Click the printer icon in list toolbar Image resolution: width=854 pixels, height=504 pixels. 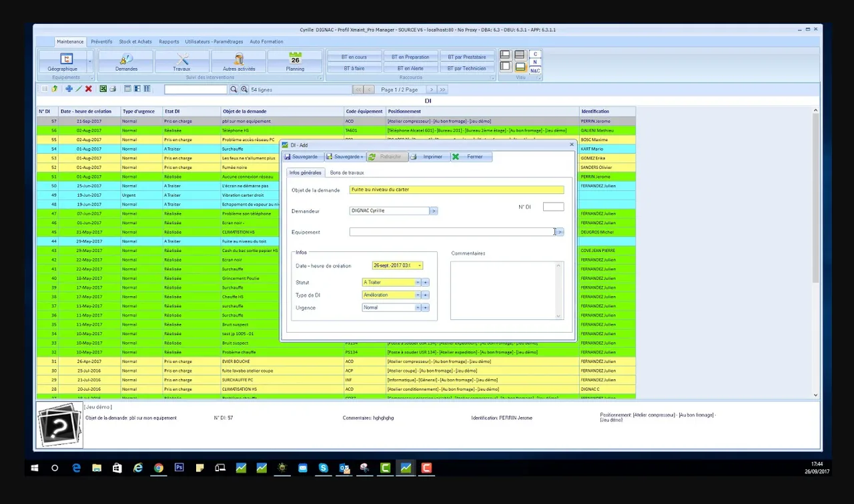point(113,89)
